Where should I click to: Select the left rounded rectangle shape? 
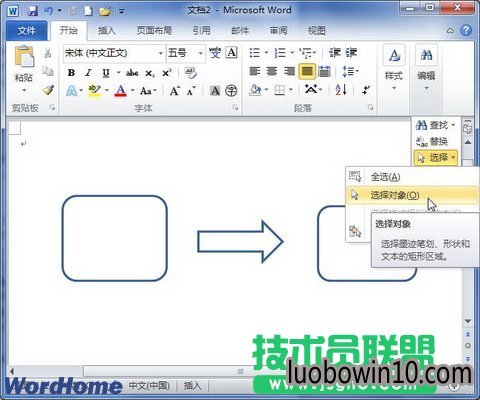coord(114,238)
